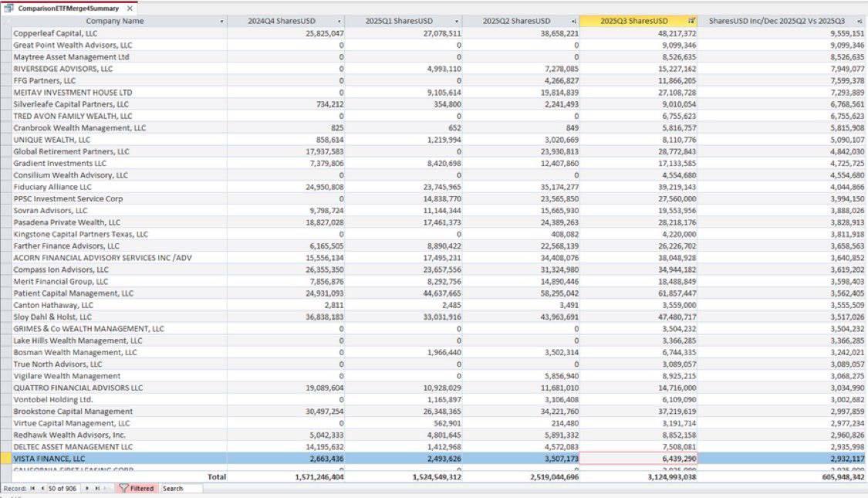This screenshot has width=868, height=498.
Task: Open Company Name column dropdown arrow
Action: pos(221,22)
